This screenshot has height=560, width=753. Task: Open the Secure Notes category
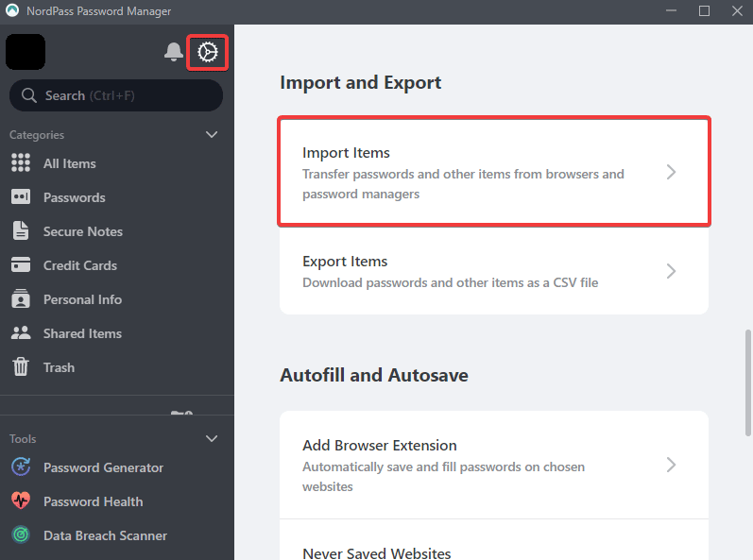(117, 231)
